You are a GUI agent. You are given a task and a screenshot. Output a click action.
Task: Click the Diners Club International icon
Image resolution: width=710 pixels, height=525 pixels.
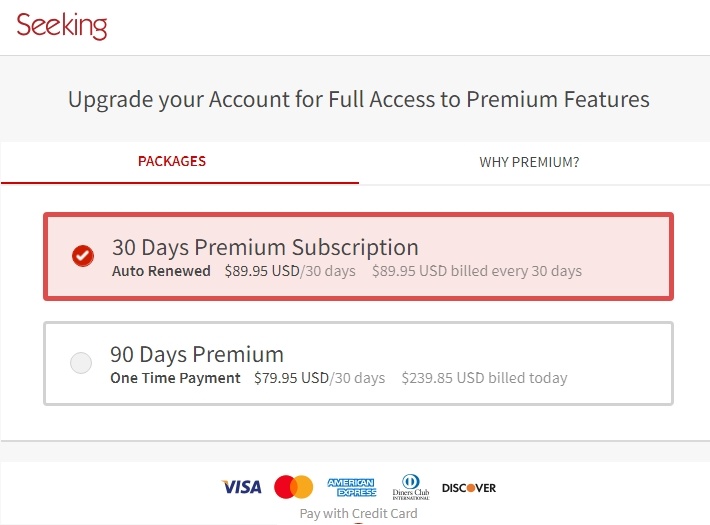tap(411, 487)
